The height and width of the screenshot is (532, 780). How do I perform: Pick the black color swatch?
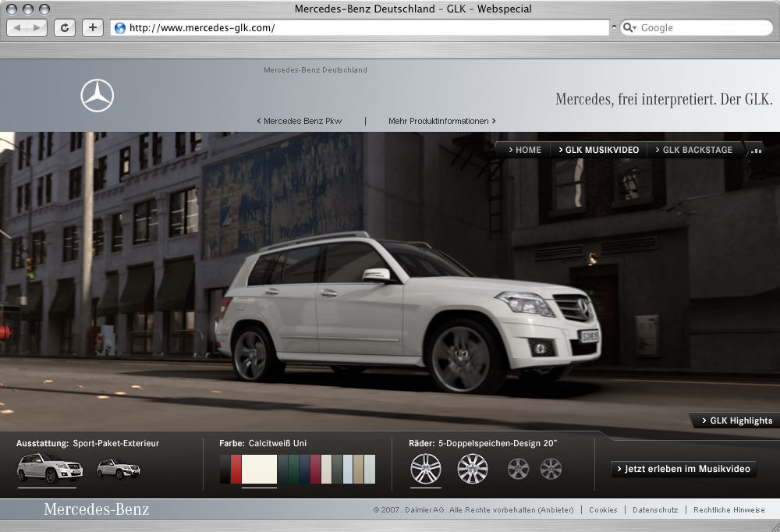pos(225,469)
